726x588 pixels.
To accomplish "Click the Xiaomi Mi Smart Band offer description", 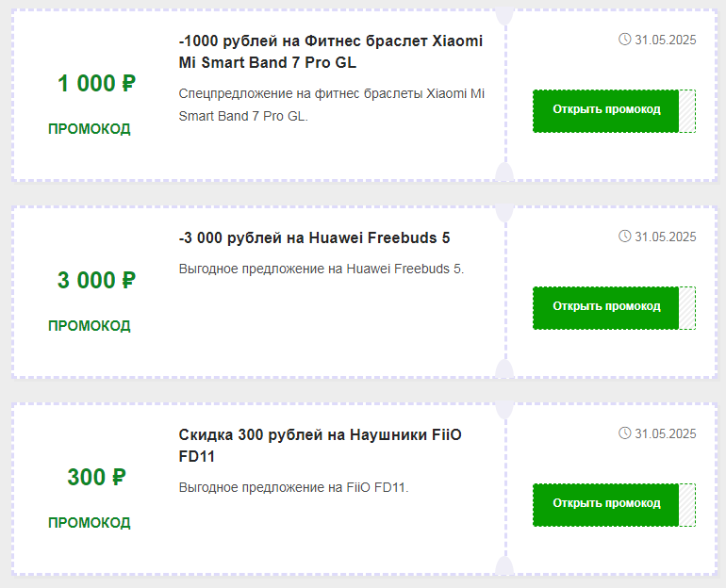I will point(332,105).
